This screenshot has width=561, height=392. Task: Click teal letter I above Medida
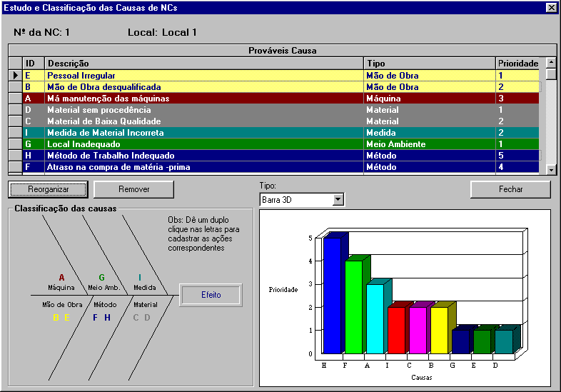[x=139, y=278]
